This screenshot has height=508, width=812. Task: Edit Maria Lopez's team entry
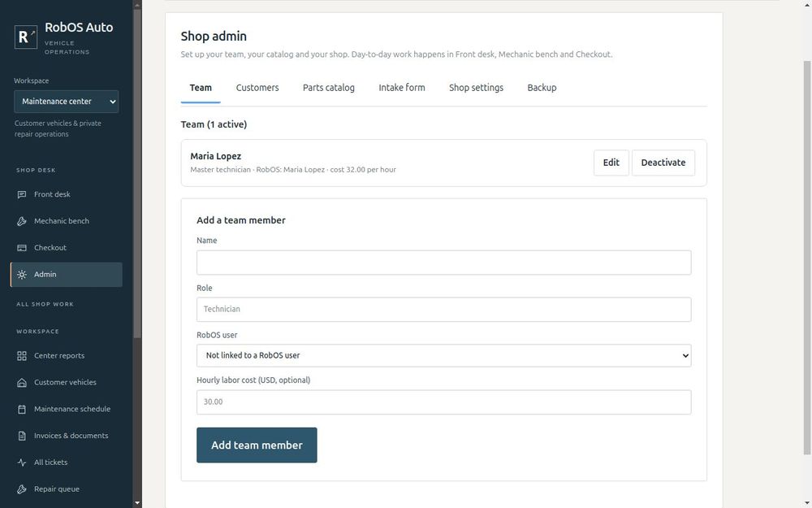(611, 163)
